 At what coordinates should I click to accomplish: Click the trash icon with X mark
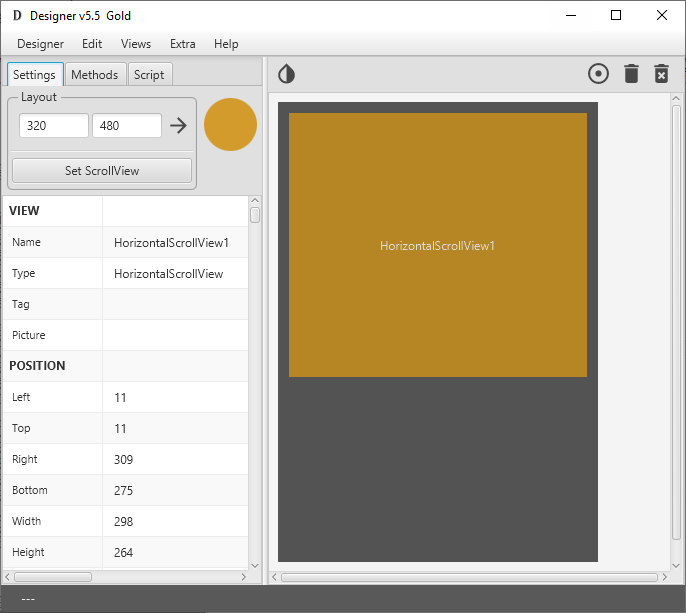click(x=661, y=74)
